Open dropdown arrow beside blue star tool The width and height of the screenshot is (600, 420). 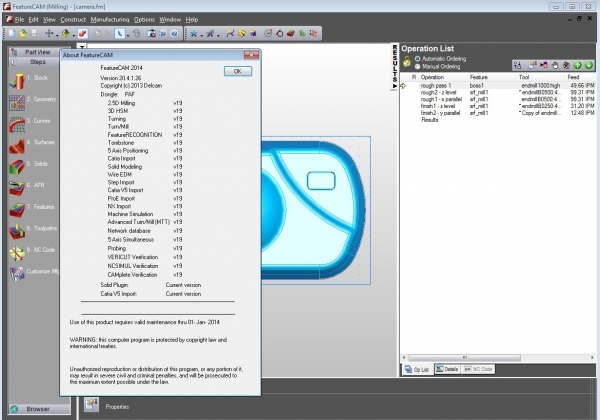(202, 35)
